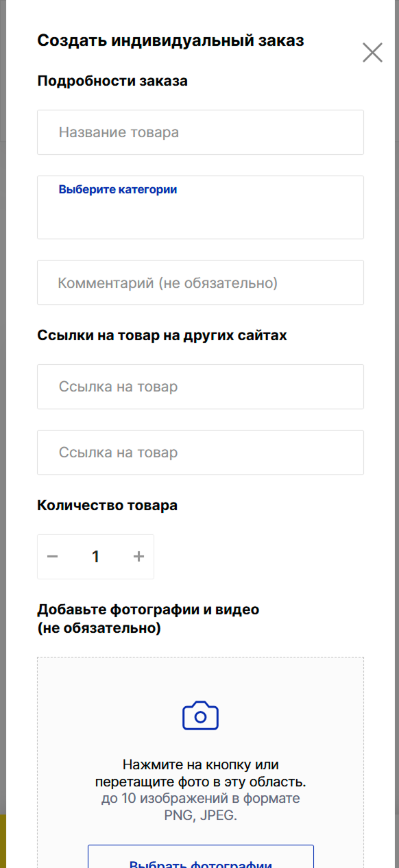399x868 pixels.
Task: Click the first Ссылка на товар field
Action: [x=199, y=386]
